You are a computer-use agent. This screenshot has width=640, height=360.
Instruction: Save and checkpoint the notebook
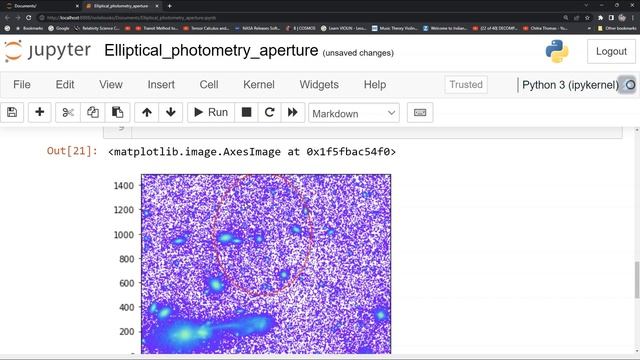[x=12, y=112]
